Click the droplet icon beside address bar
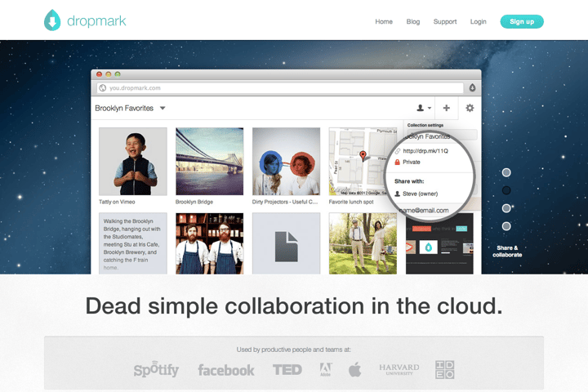This screenshot has height=392, width=588. coord(472,87)
